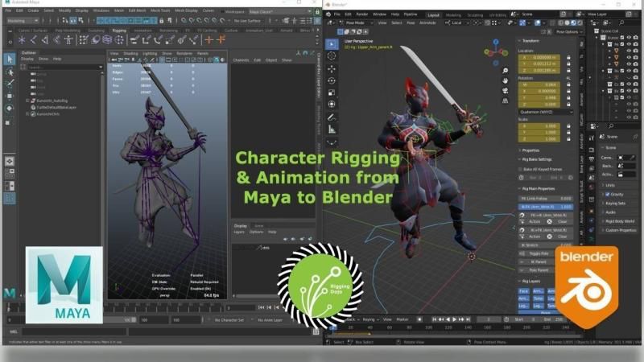
Task: Toggle lock on Location X
Action: click(568, 57)
